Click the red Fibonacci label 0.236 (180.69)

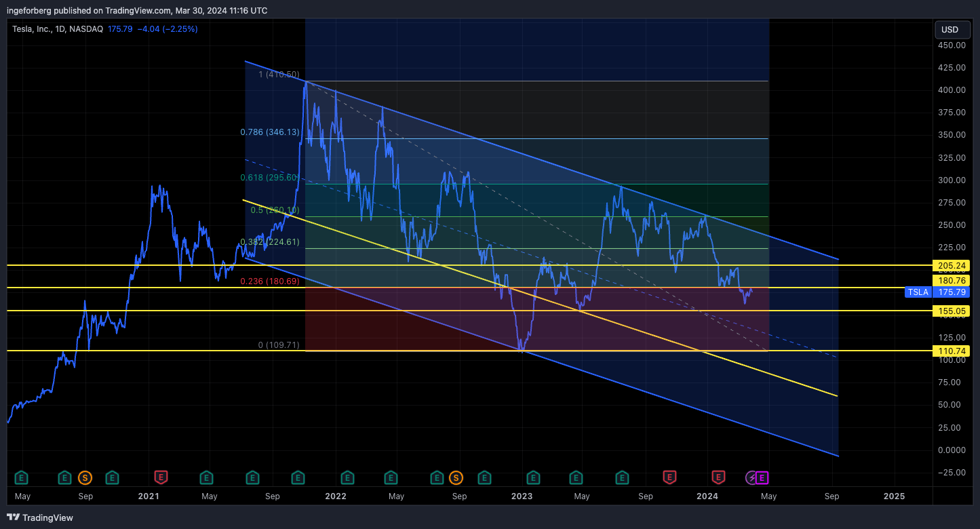pos(270,281)
